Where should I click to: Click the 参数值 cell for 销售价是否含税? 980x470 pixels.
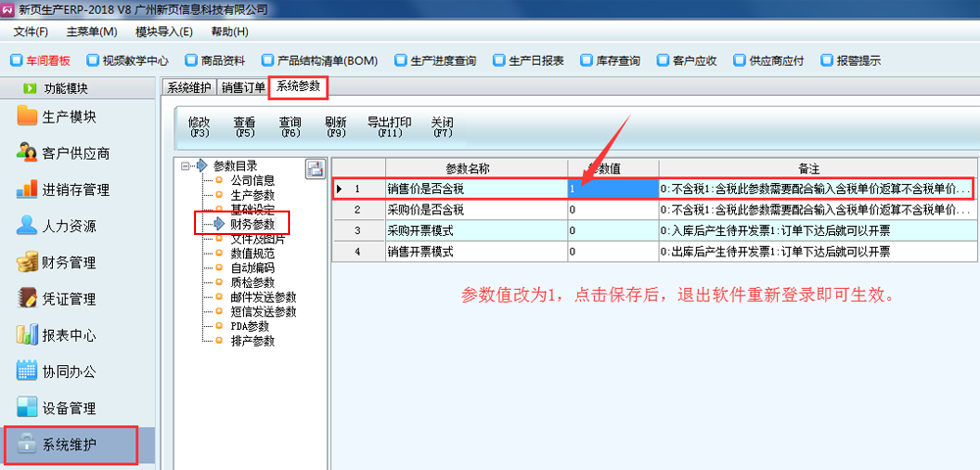pos(612,188)
